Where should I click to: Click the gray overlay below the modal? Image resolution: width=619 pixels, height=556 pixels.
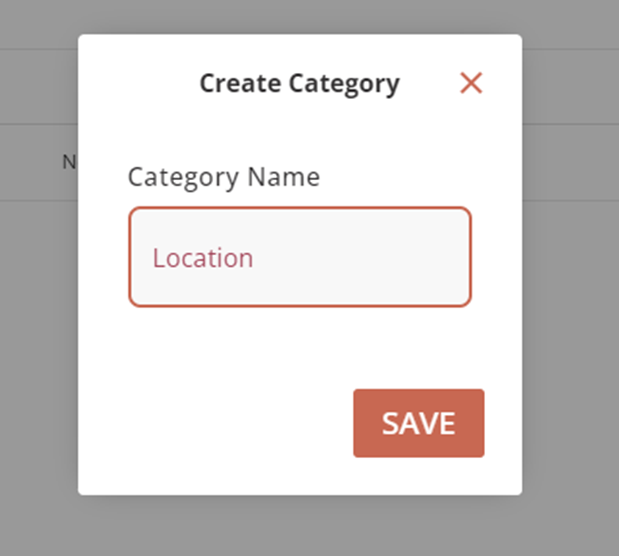coord(300,526)
